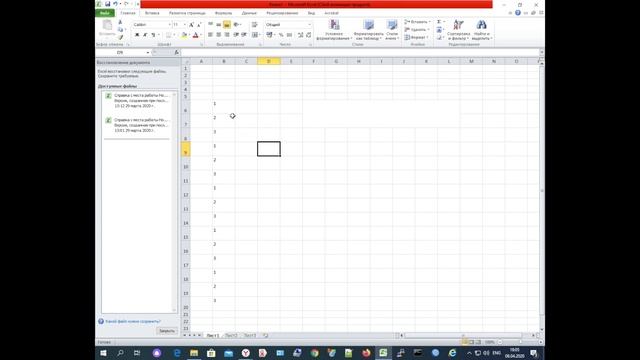Open Chrome from the taskbar
The height and width of the screenshot is (360, 640).
pos(314,353)
